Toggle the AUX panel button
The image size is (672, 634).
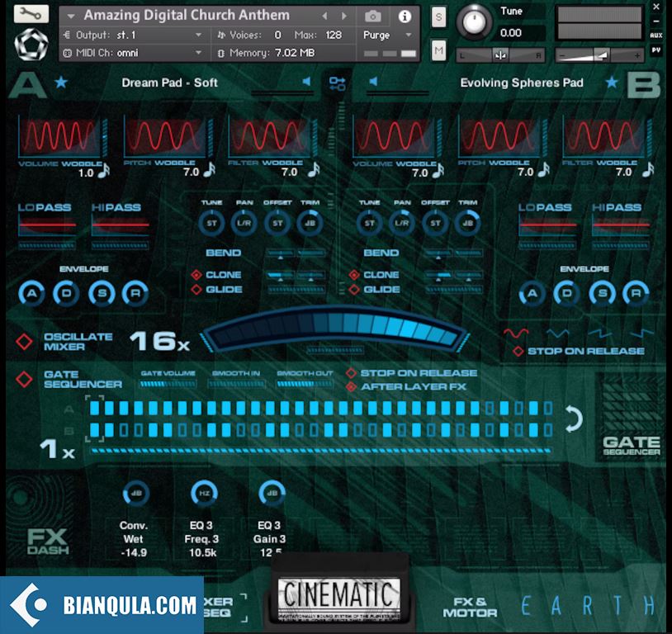point(655,35)
